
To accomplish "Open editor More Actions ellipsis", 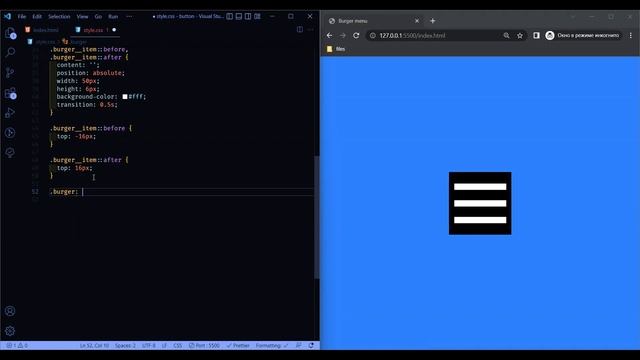I will click(x=310, y=29).
